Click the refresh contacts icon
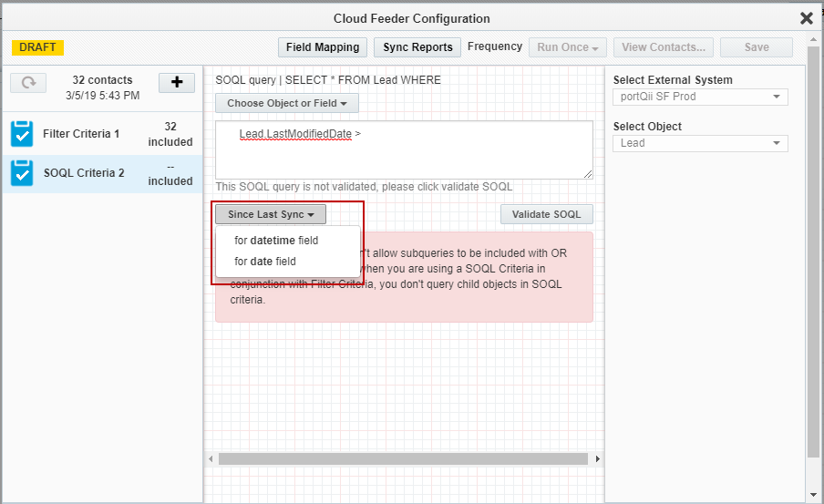Viewport: 824px width, 504px height. (28, 83)
